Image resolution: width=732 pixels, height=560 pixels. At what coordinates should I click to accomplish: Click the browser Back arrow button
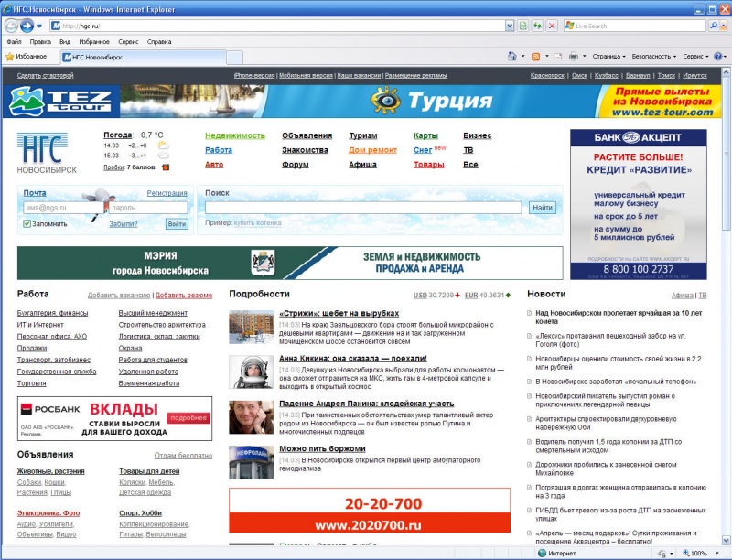[11, 26]
